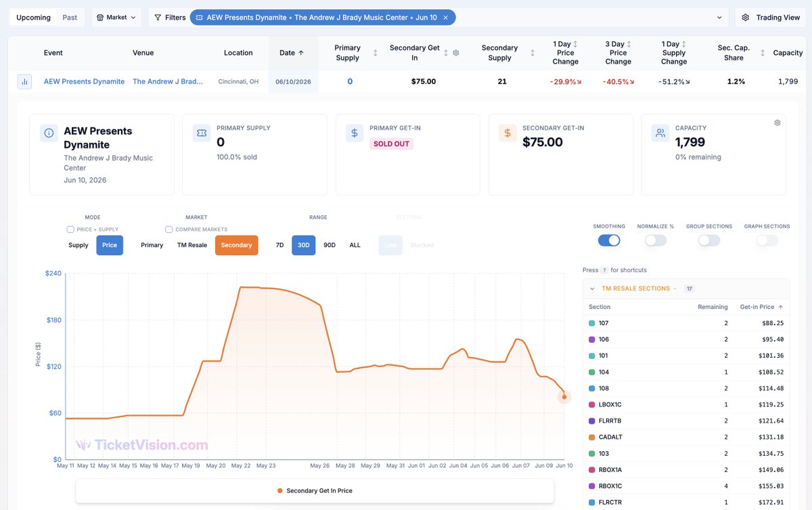Screen dimensions: 812x510
Task: Open the Market dropdown
Action: click(x=116, y=18)
